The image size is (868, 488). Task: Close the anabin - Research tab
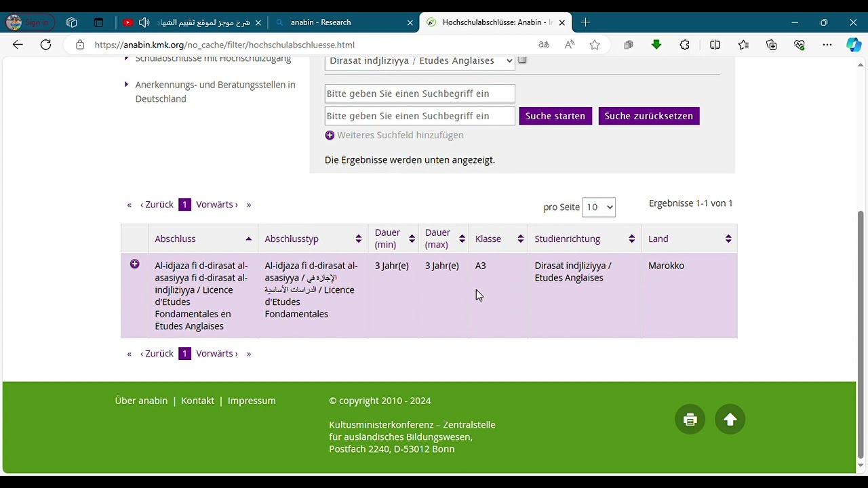pos(410,22)
